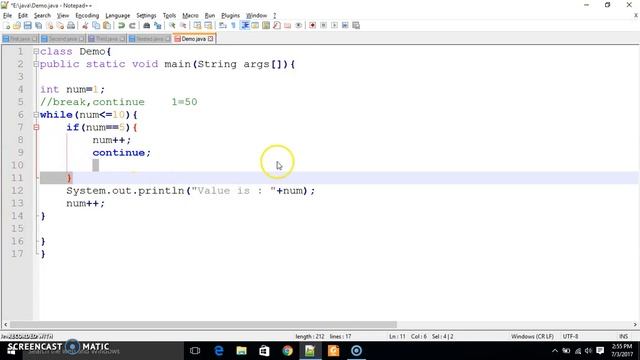Click the continue; statement on line 9
The height and width of the screenshot is (360, 640).
click(121, 153)
